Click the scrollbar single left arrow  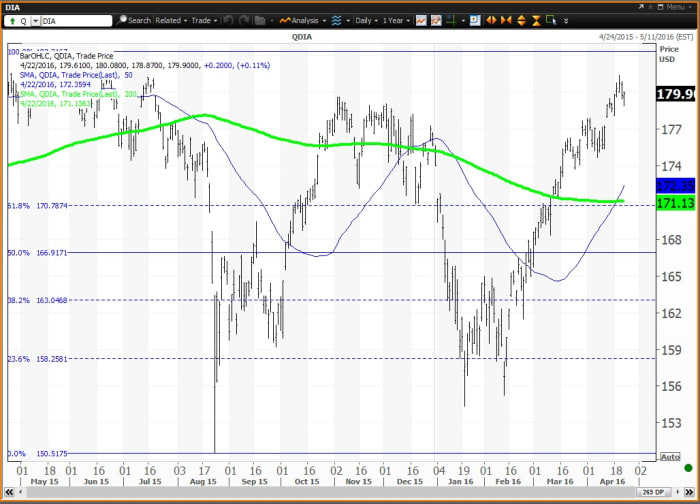[21, 492]
